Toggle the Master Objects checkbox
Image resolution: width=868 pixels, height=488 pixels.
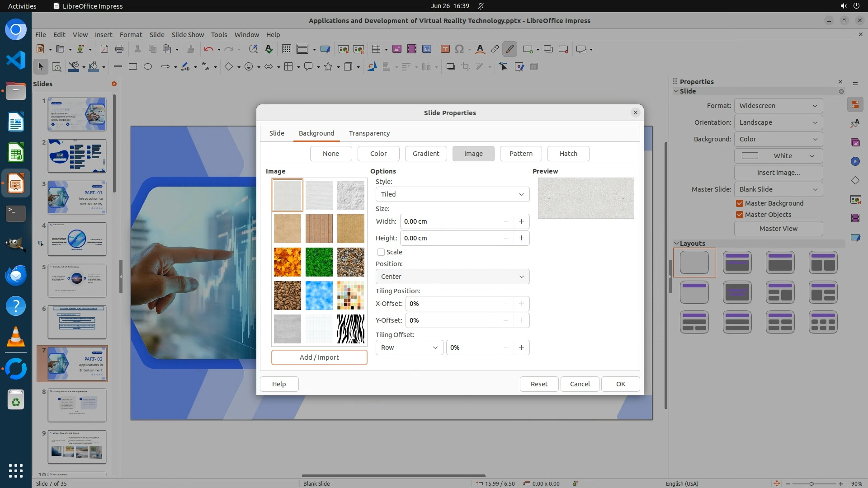[740, 215]
